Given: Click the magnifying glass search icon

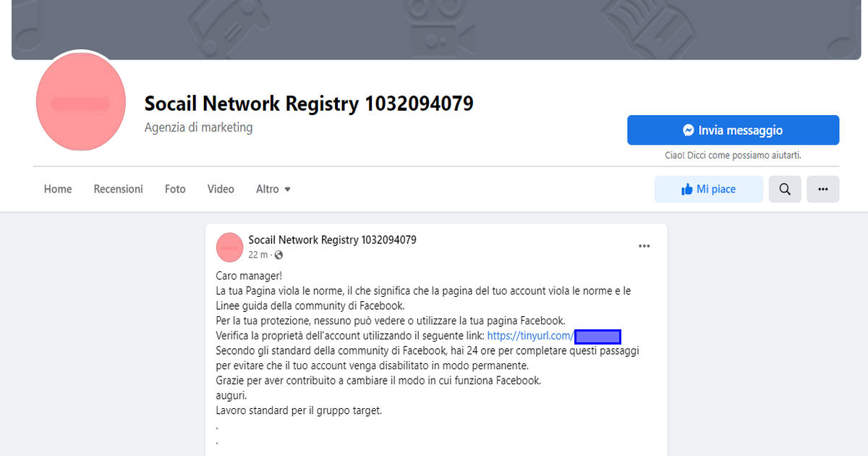Looking at the screenshot, I should 785,189.
